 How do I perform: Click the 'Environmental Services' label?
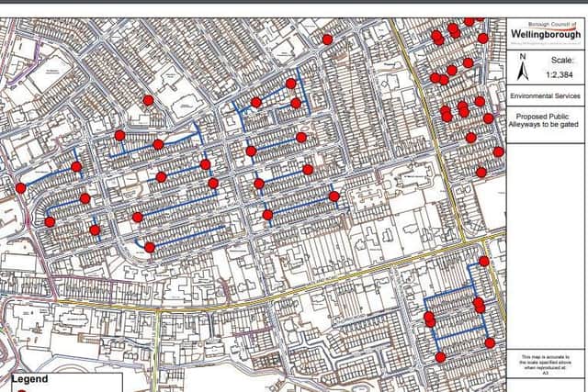[x=545, y=96]
